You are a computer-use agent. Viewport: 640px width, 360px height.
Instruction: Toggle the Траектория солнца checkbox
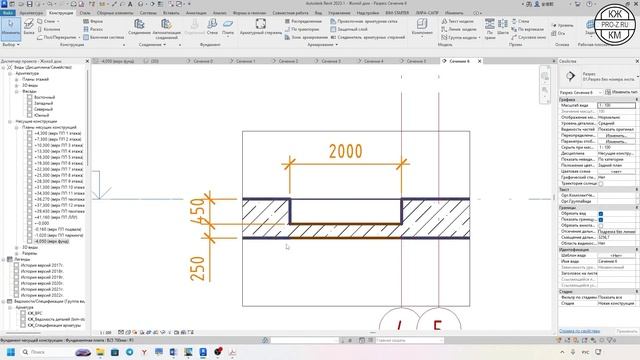pos(600,184)
